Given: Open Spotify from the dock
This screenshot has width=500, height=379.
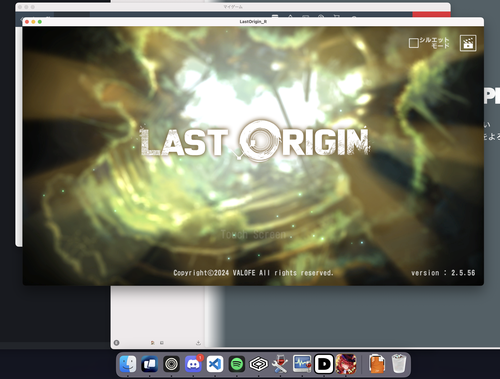Looking at the screenshot, I should click(237, 364).
